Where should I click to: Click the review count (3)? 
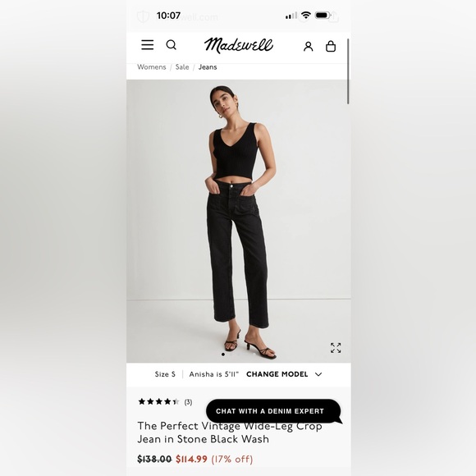point(188,402)
